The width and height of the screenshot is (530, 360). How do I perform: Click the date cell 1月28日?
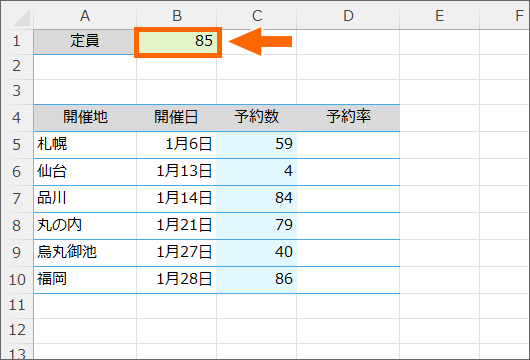[176, 280]
